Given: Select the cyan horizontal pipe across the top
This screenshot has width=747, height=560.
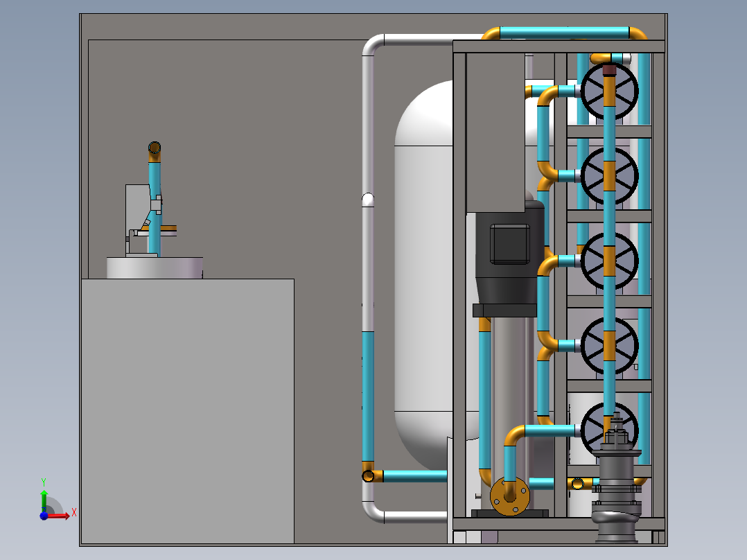Looking at the screenshot, I should (564, 33).
